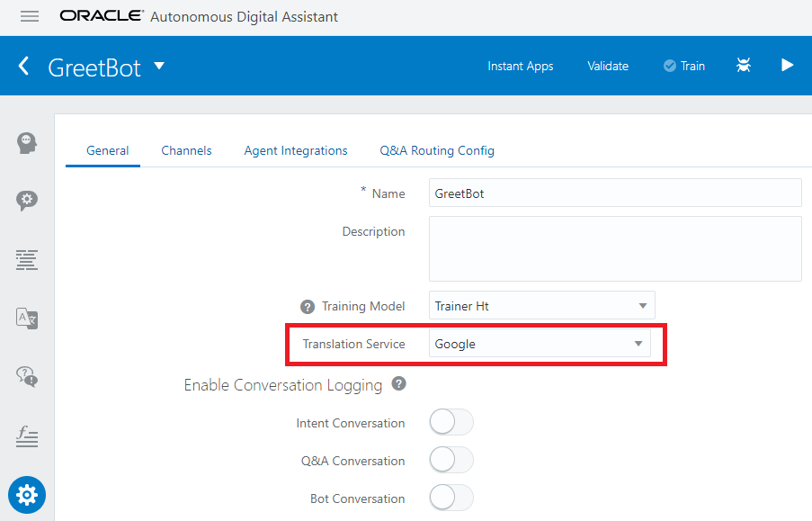Open the components function icon
812x521 pixels.
27,436
